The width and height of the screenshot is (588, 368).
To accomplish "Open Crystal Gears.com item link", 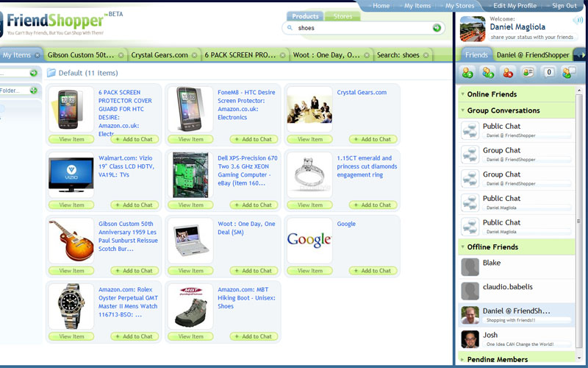I will 362,93.
